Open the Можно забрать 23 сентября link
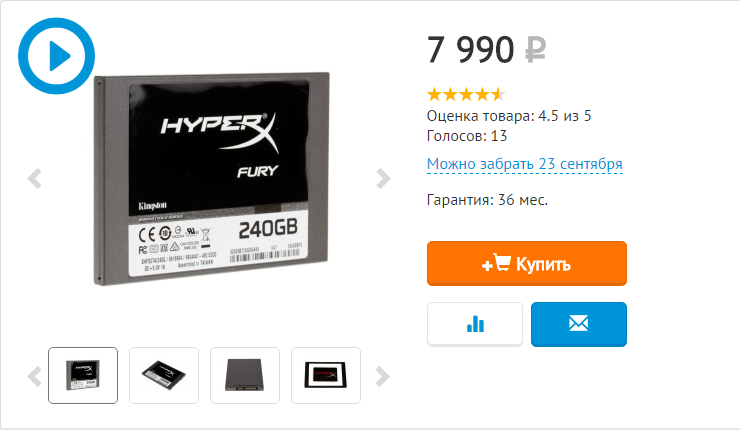740x430 pixels. pyautogui.click(x=524, y=164)
